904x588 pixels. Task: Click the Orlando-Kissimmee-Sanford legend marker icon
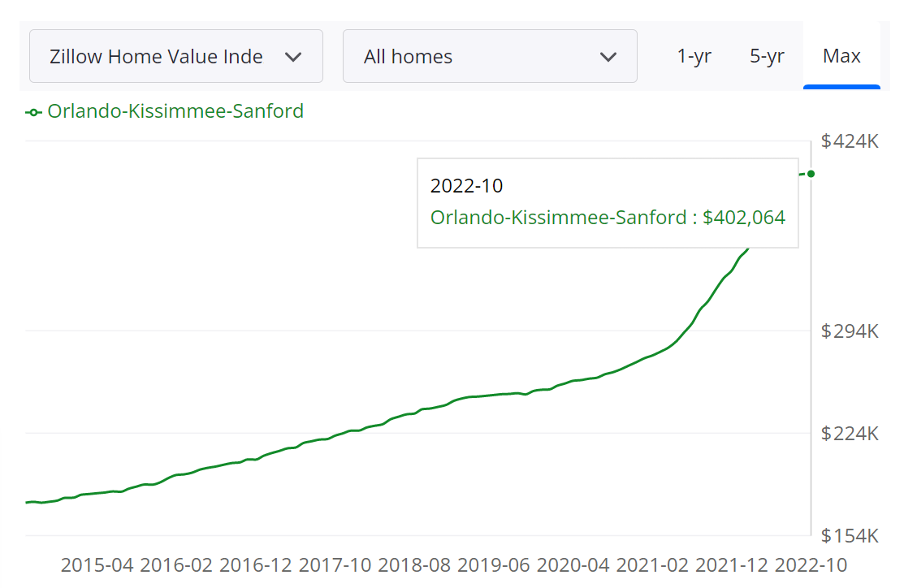[x=32, y=111]
